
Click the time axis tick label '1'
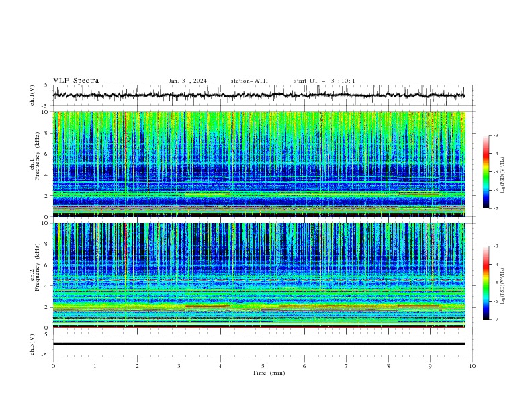[x=95, y=366]
